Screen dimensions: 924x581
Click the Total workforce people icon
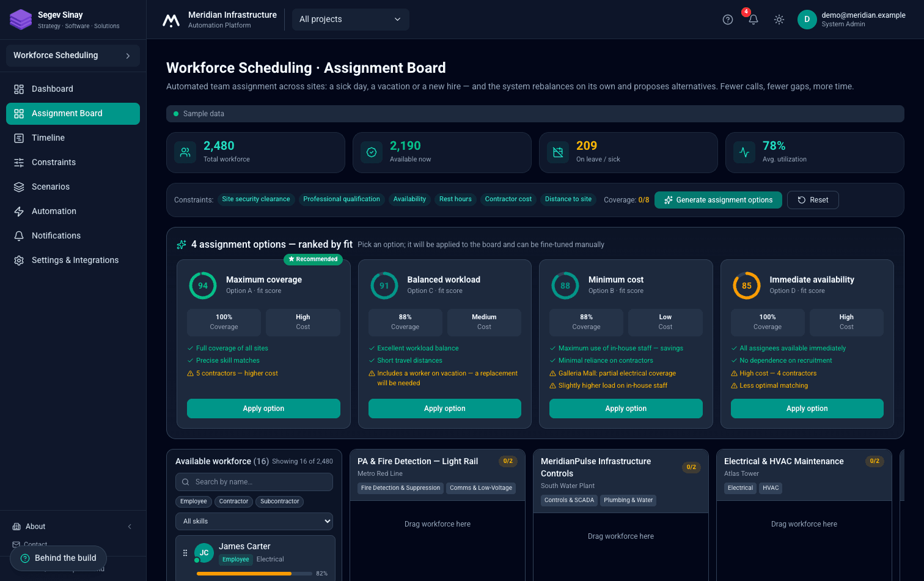(185, 152)
